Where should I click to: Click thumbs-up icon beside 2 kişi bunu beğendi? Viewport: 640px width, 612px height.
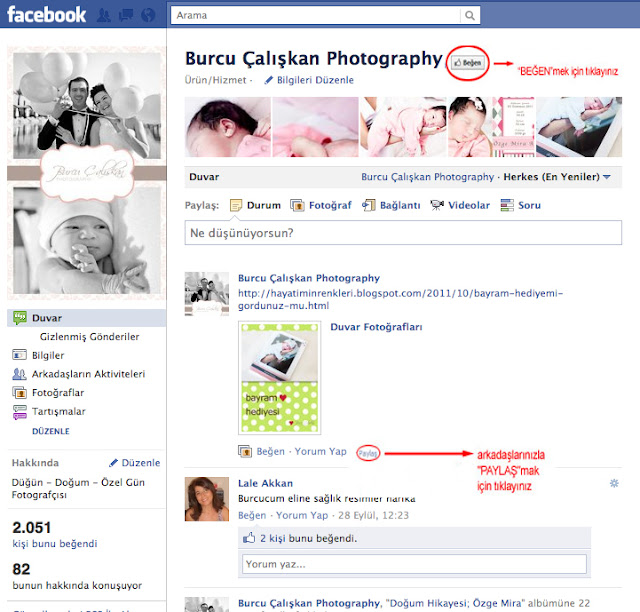click(249, 538)
